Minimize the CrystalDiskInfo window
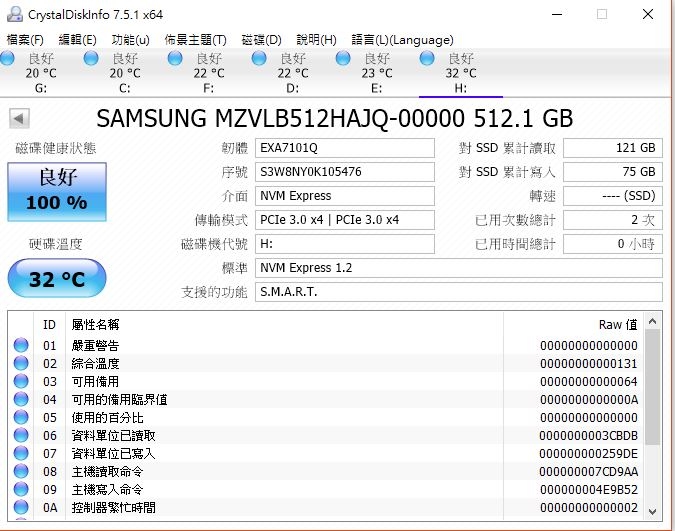This screenshot has height=531, width=675. 557,14
